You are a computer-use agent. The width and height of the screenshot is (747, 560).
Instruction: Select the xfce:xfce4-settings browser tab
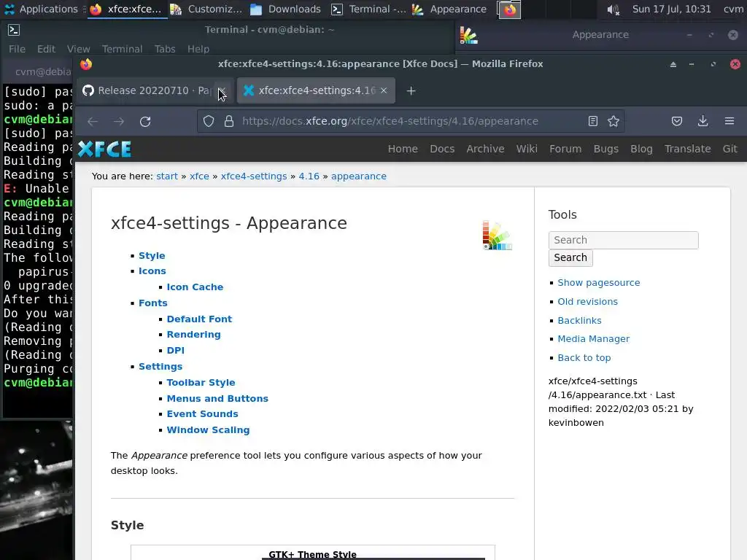pos(316,90)
